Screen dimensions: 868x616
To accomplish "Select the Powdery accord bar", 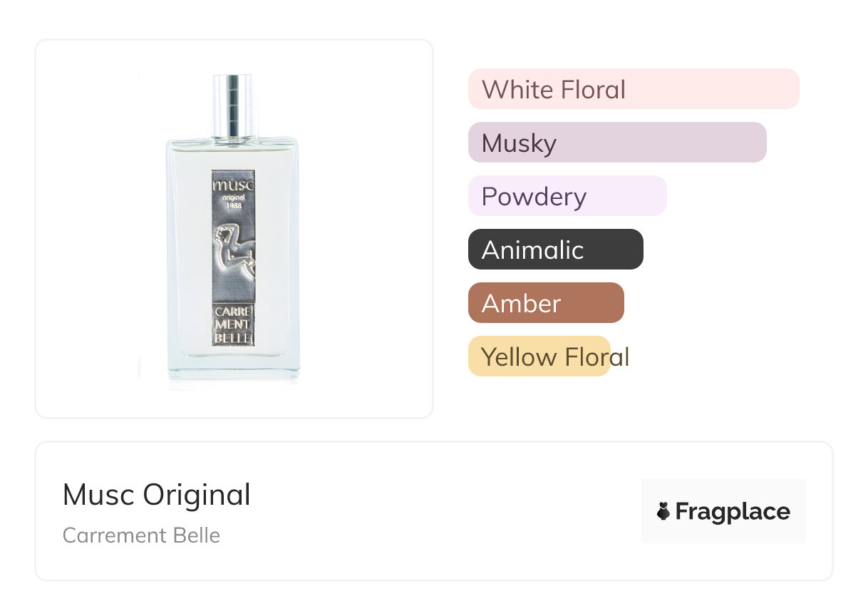I will click(x=567, y=196).
